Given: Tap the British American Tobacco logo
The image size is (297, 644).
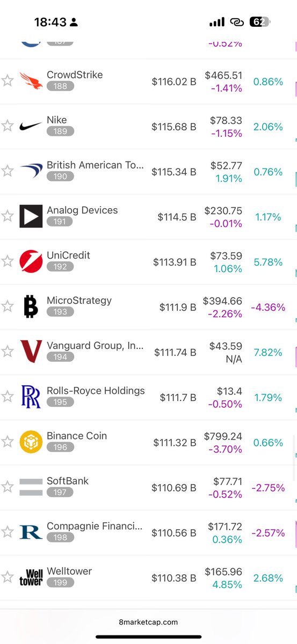Looking at the screenshot, I should (31, 171).
